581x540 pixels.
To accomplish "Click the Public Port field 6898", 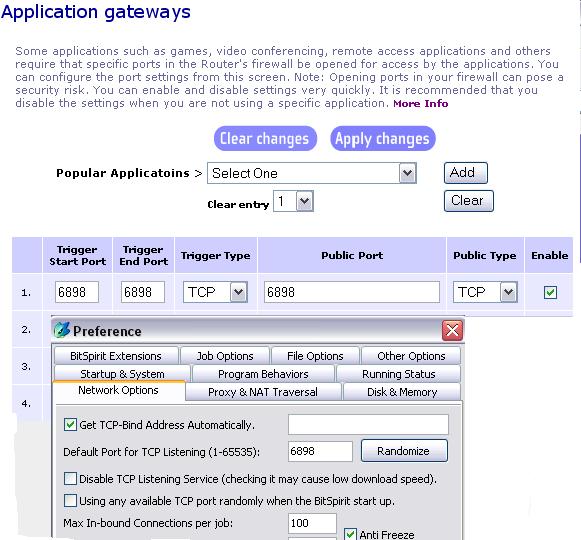I will (x=352, y=292).
